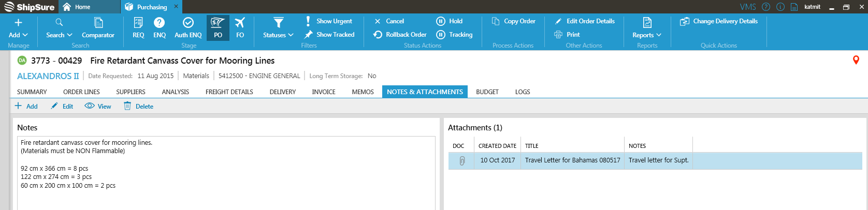Open the FREIGHT DETAILS tab

(229, 92)
